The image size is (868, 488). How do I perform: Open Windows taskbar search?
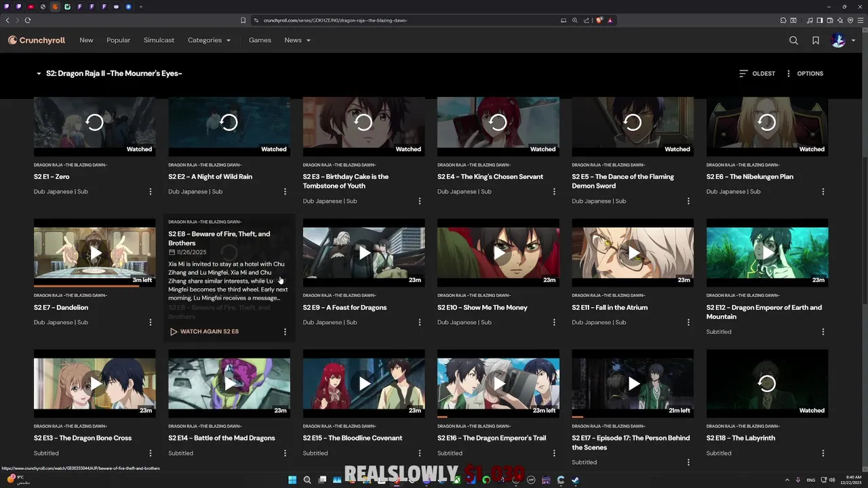[x=307, y=480]
